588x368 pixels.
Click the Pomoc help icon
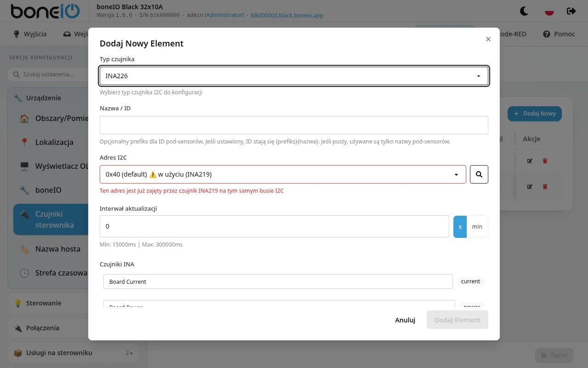547,34
